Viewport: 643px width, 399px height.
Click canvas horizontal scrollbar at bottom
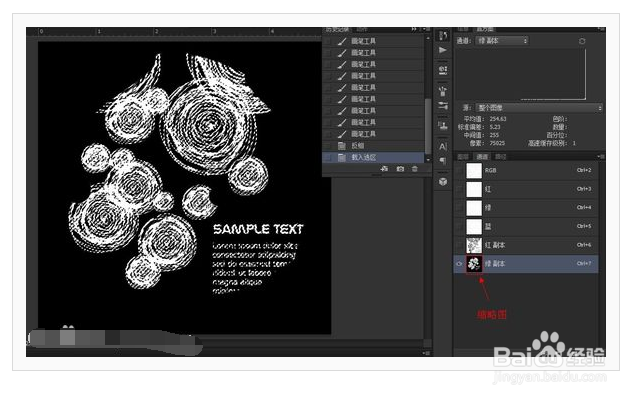point(312,342)
